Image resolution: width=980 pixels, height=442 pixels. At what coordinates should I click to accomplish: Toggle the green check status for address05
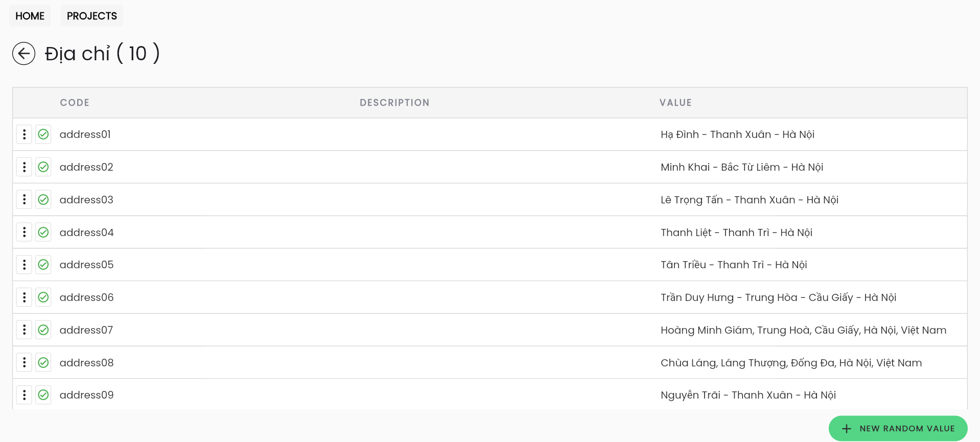[x=43, y=265]
